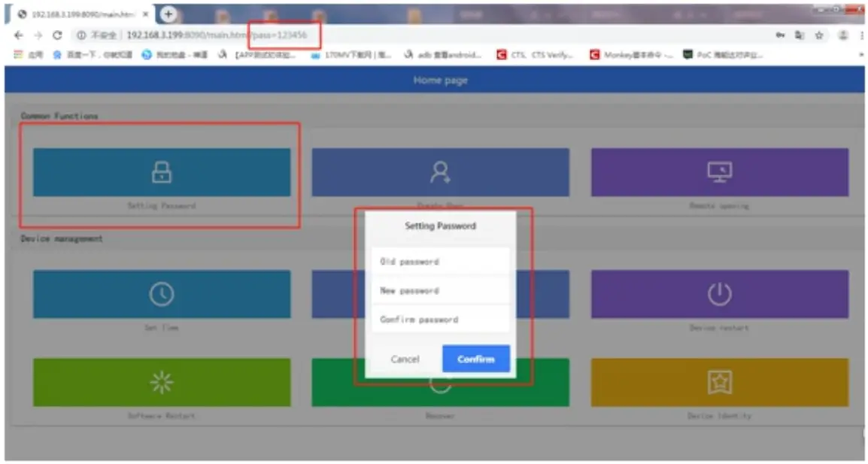Go back with browser back arrow
The image size is (868, 464).
[19, 35]
